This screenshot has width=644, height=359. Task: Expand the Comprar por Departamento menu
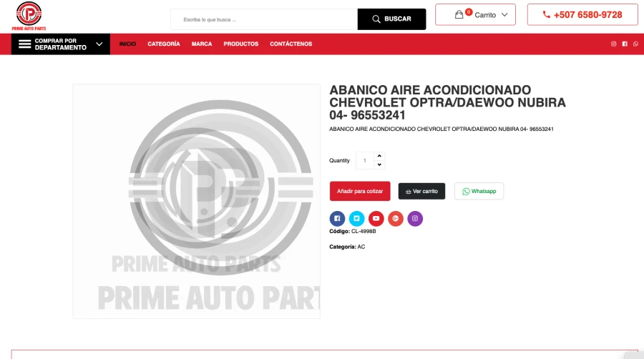(60, 44)
